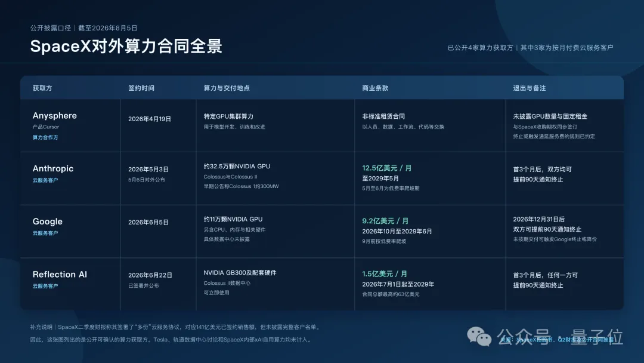This screenshot has height=363, width=644.
Task: Click '2026年7月1日起至2029年' text
Action: point(398,284)
